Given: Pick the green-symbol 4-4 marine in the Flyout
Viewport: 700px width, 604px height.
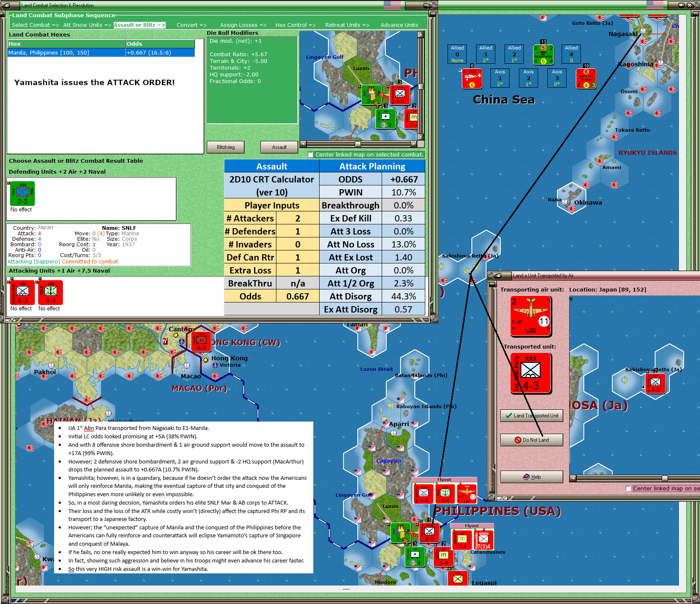Looking at the screenshot, I should (x=445, y=493).
